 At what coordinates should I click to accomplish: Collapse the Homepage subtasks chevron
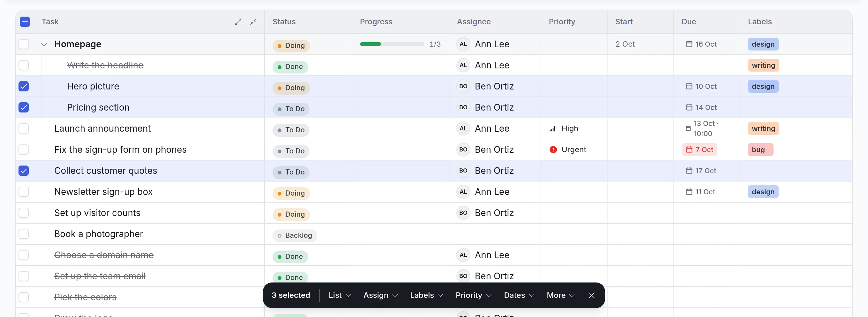tap(44, 44)
